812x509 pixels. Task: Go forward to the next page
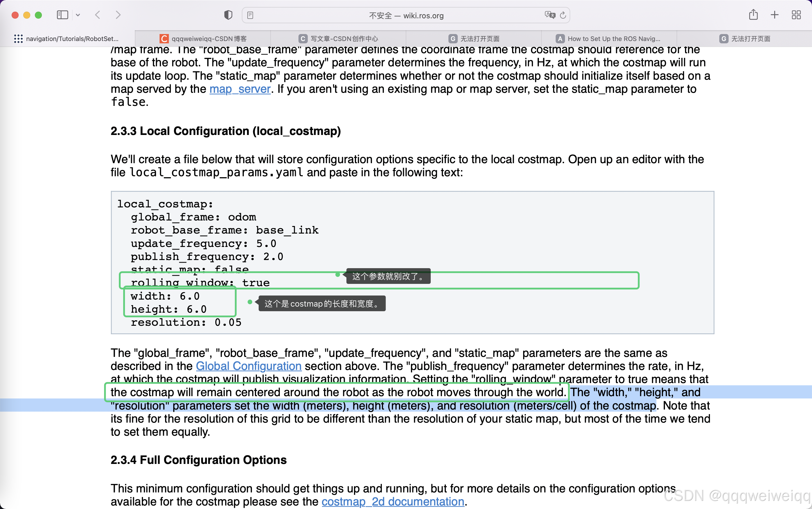118,15
